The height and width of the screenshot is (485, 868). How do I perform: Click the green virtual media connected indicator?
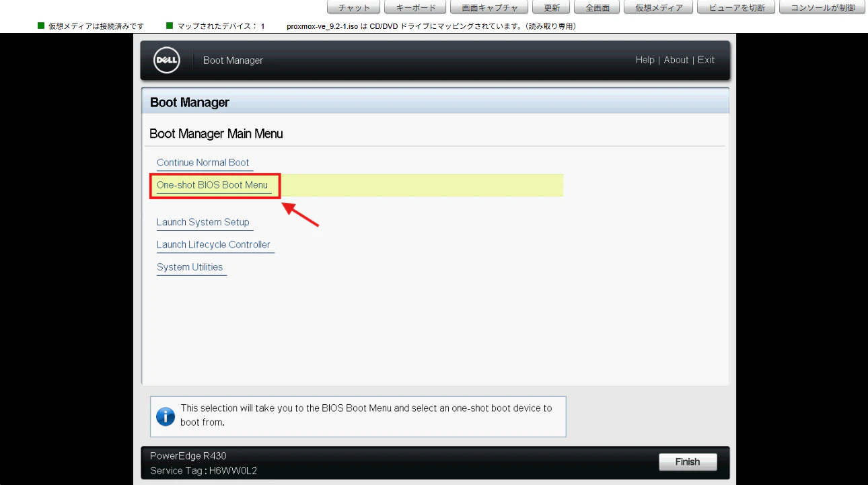point(41,26)
